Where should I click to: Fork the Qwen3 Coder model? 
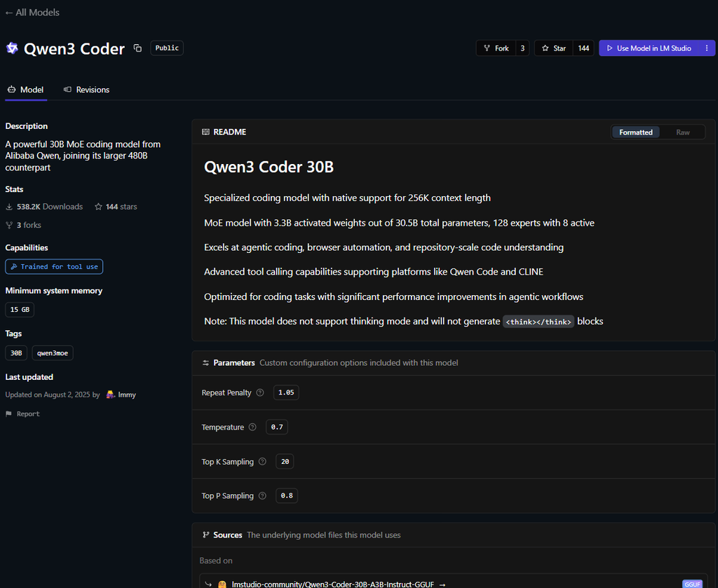pyautogui.click(x=496, y=48)
